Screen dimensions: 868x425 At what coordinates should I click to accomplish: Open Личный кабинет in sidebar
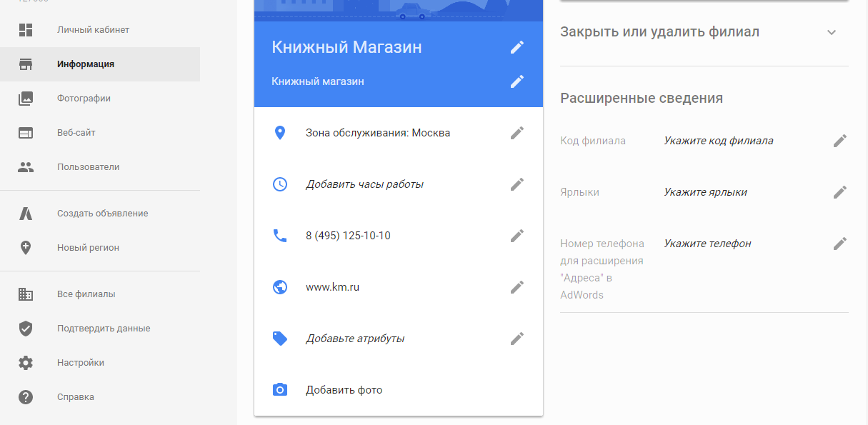pos(93,30)
